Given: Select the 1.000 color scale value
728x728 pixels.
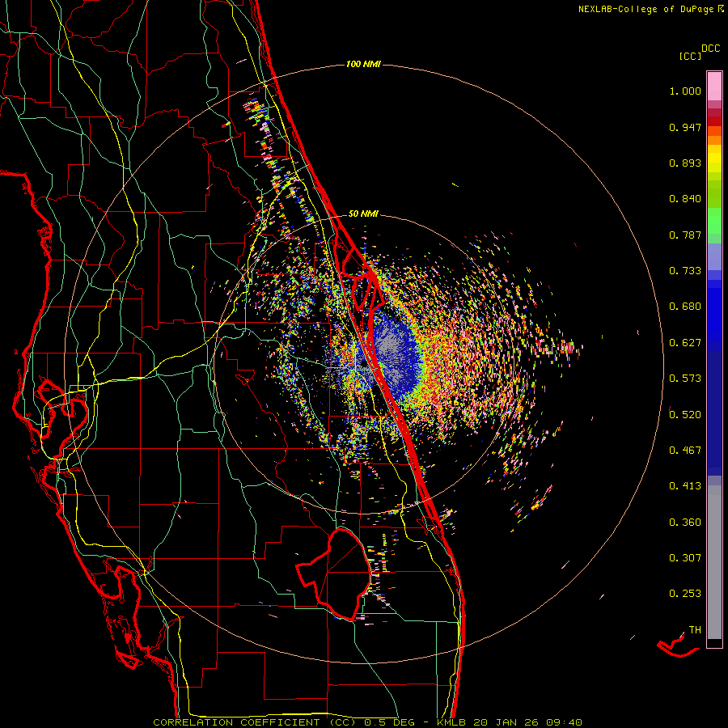Looking at the screenshot, I should (685, 91).
